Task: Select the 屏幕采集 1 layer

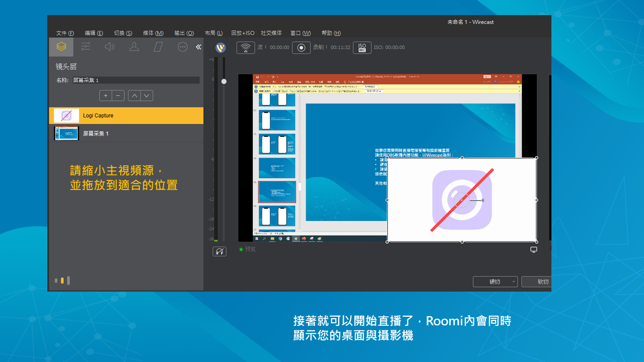Action: coord(126,133)
